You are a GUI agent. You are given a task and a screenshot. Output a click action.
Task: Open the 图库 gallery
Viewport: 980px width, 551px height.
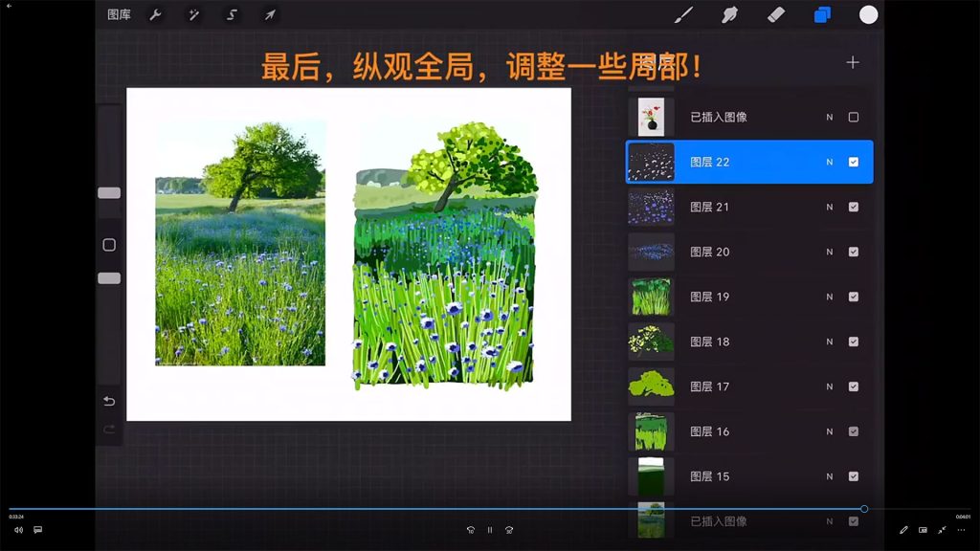119,14
